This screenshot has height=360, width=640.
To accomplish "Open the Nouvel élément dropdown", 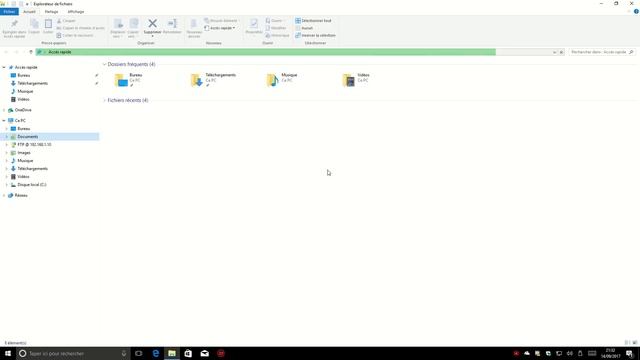I will pyautogui.click(x=221, y=20).
